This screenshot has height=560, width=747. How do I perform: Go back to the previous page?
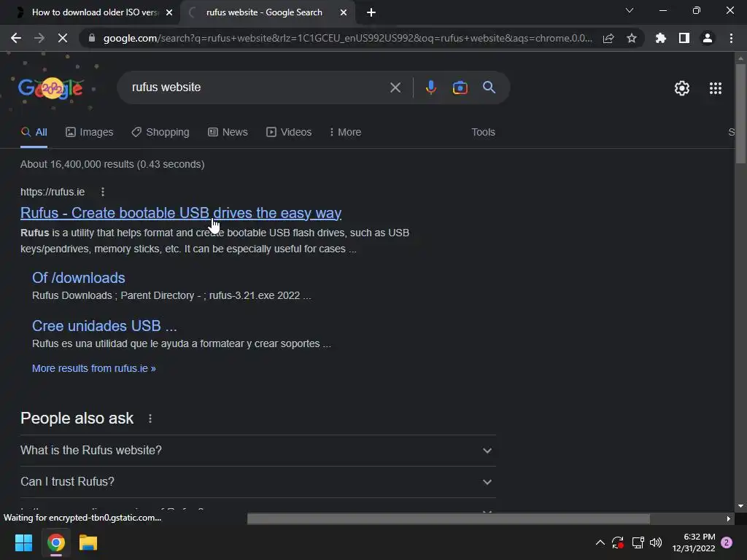[16, 38]
